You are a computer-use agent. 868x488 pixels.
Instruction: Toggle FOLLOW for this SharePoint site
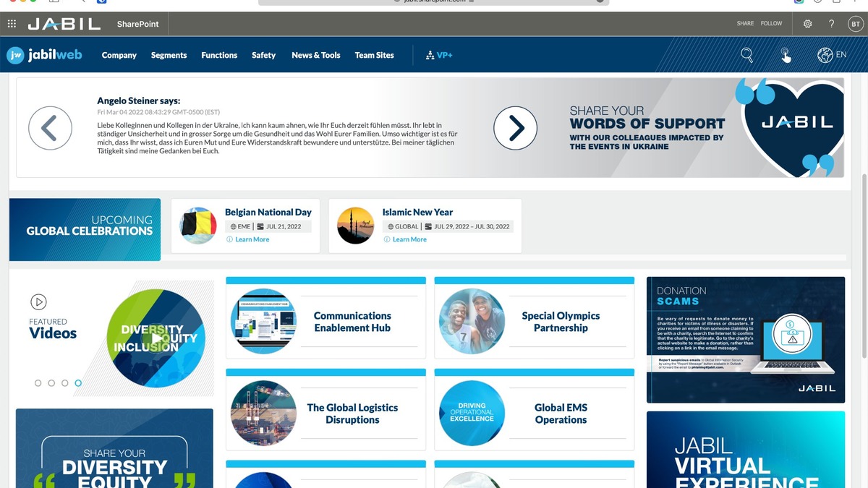point(771,23)
